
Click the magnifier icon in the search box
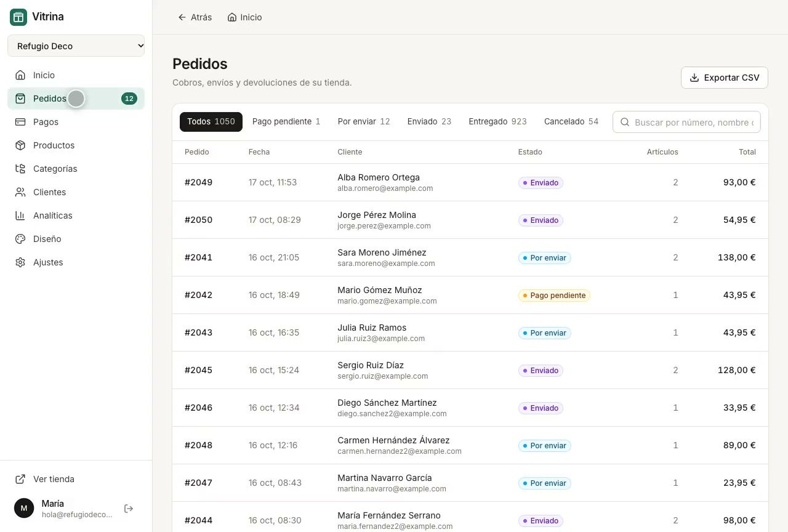[x=624, y=123]
